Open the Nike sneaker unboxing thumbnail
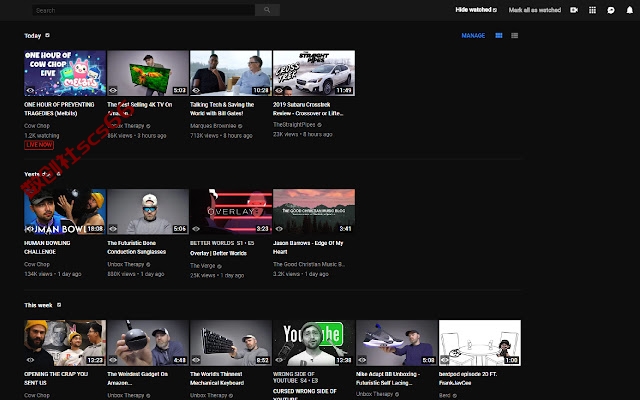 click(x=397, y=343)
